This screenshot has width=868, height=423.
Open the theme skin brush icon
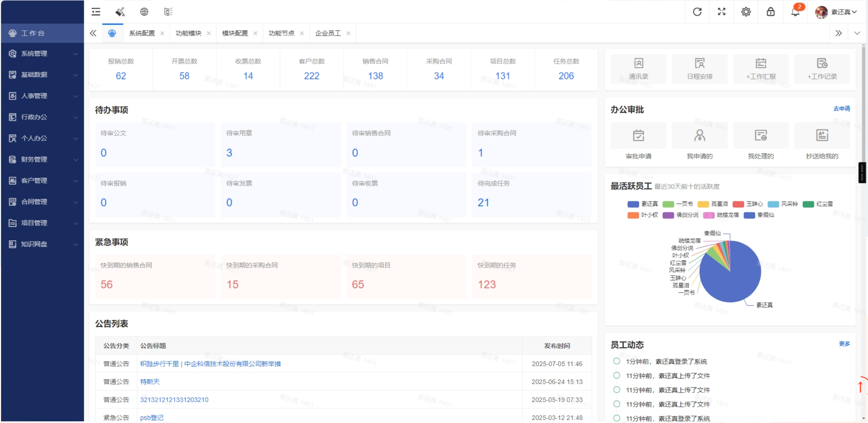point(120,12)
